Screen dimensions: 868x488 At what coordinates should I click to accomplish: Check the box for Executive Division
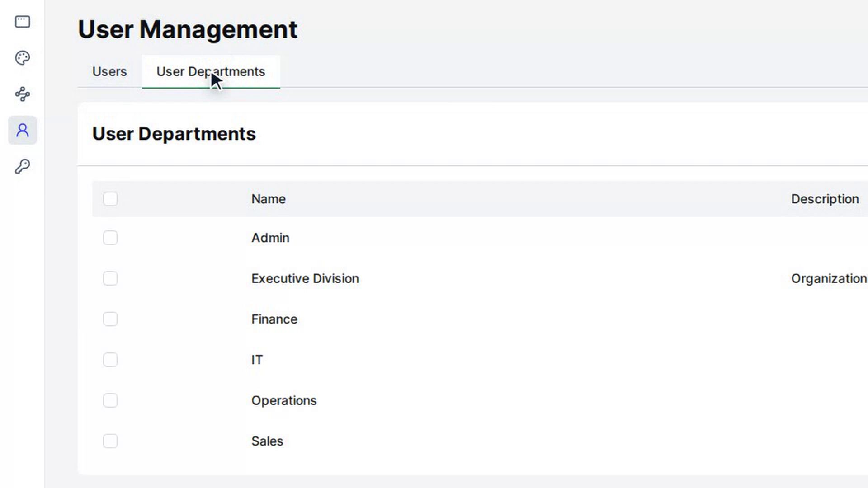tap(110, 278)
